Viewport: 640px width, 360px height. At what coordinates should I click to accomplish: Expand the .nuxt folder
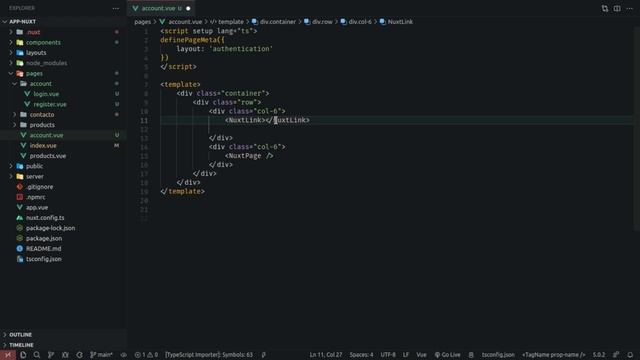click(x=11, y=32)
